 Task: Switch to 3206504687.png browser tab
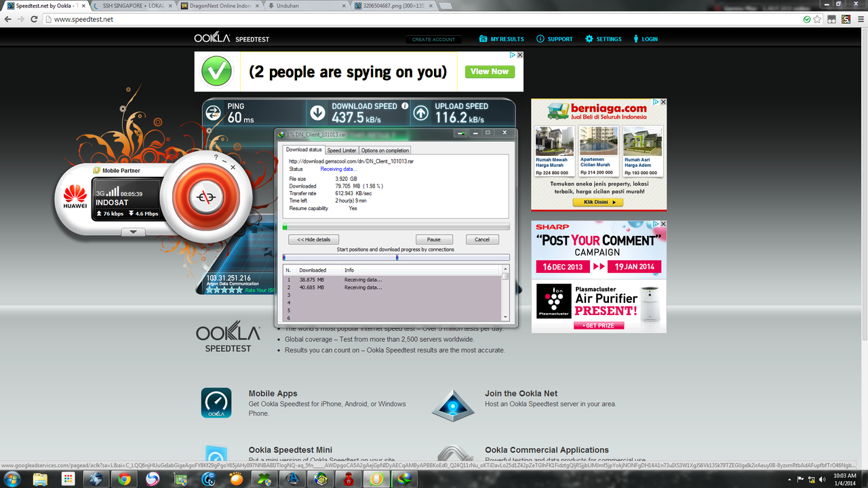[x=394, y=5]
